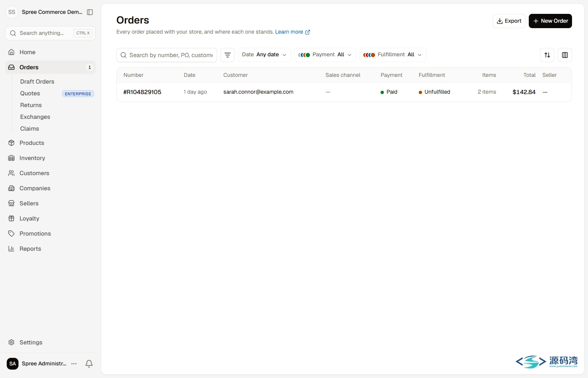Click the Promotions tag icon
This screenshot has height=378, width=588.
click(11, 234)
